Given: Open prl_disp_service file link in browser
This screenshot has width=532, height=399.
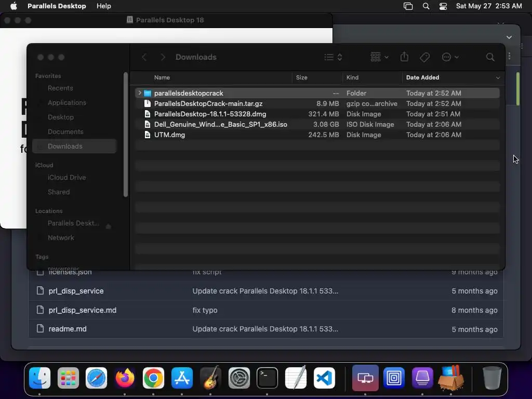Looking at the screenshot, I should coord(76,291).
